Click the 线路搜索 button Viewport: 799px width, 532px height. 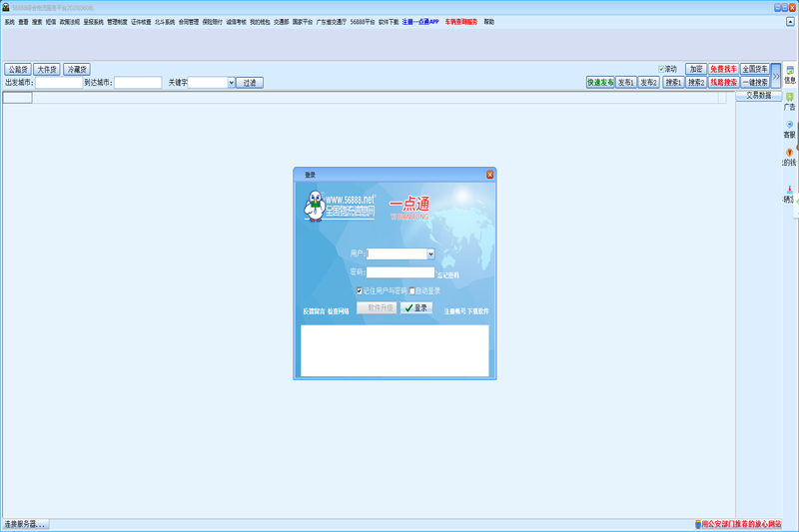pyautogui.click(x=723, y=82)
